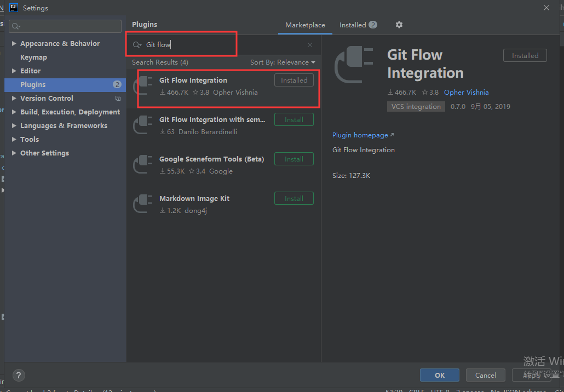Switch to the Marketplace tab
The height and width of the screenshot is (392, 564).
coord(305,25)
